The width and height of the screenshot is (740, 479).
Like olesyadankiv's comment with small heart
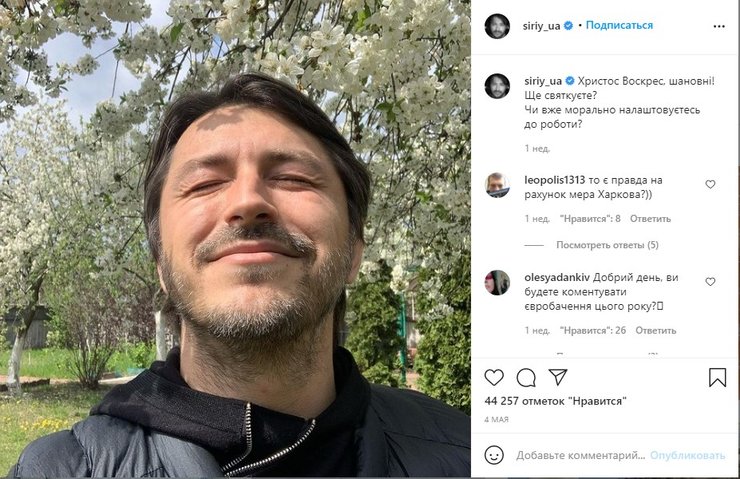coord(710,282)
